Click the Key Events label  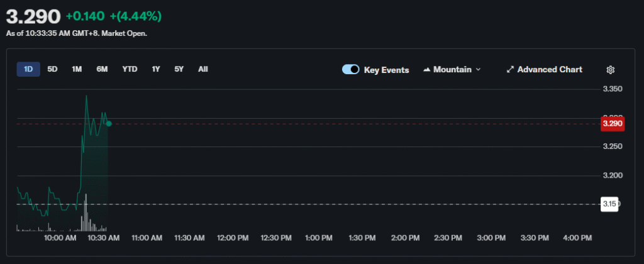(x=386, y=70)
